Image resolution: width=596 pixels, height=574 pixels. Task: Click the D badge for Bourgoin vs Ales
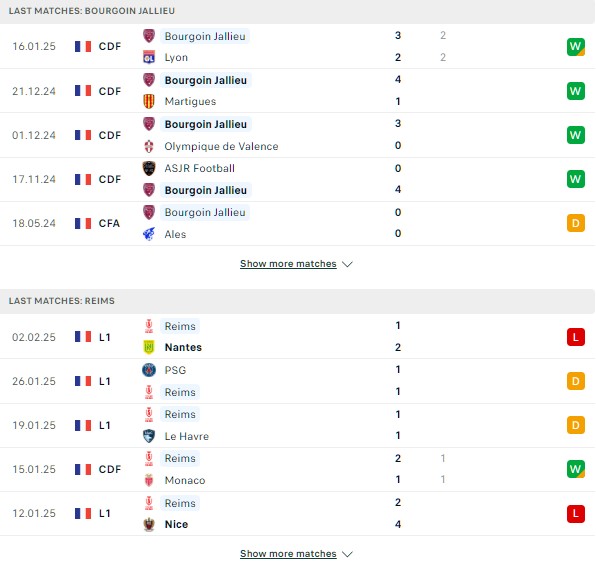(x=575, y=223)
